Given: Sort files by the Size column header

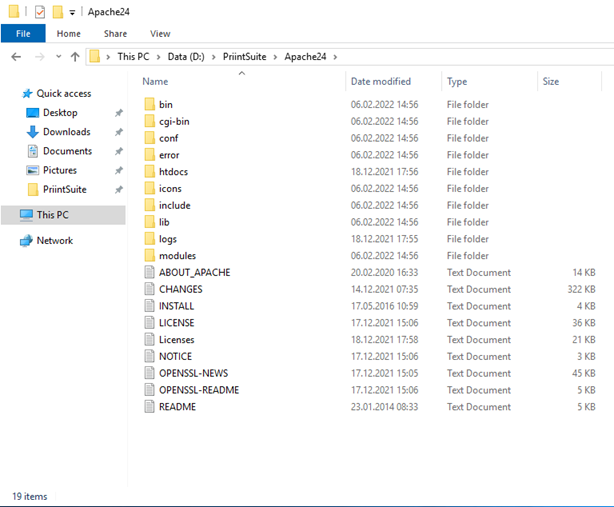Looking at the screenshot, I should (x=551, y=82).
